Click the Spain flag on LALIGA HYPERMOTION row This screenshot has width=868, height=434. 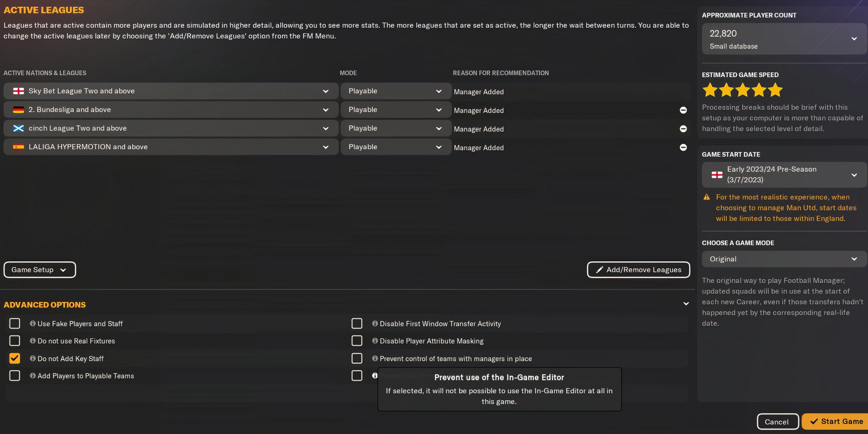(19, 147)
